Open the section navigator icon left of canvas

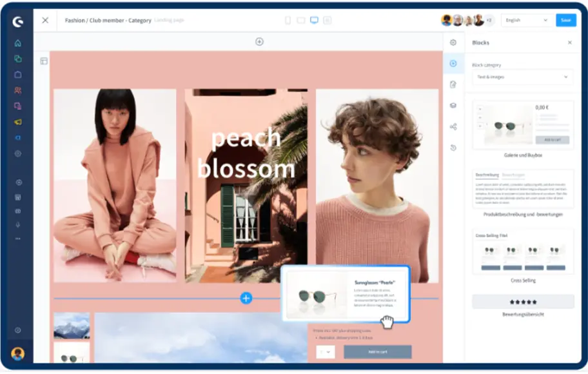coord(44,61)
